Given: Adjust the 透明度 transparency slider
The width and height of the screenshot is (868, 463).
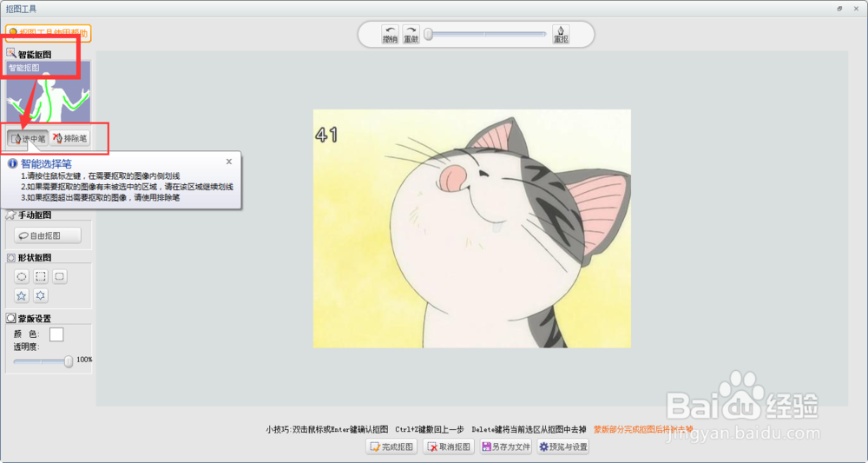Looking at the screenshot, I should (43, 361).
